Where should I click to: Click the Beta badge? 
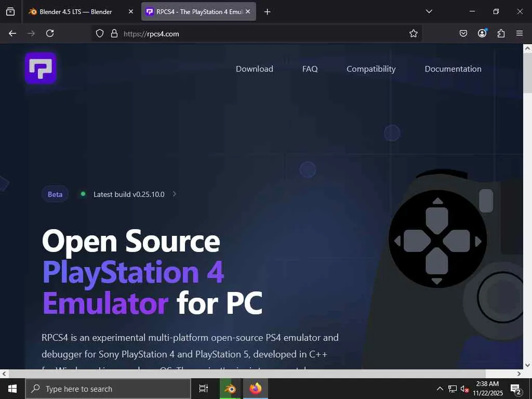[55, 194]
